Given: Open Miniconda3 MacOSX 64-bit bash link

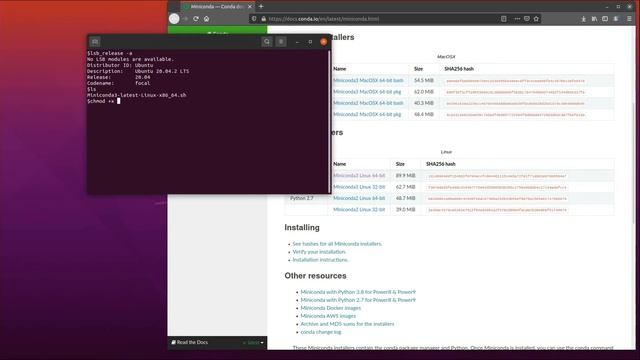Looking at the screenshot, I should tap(368, 80).
